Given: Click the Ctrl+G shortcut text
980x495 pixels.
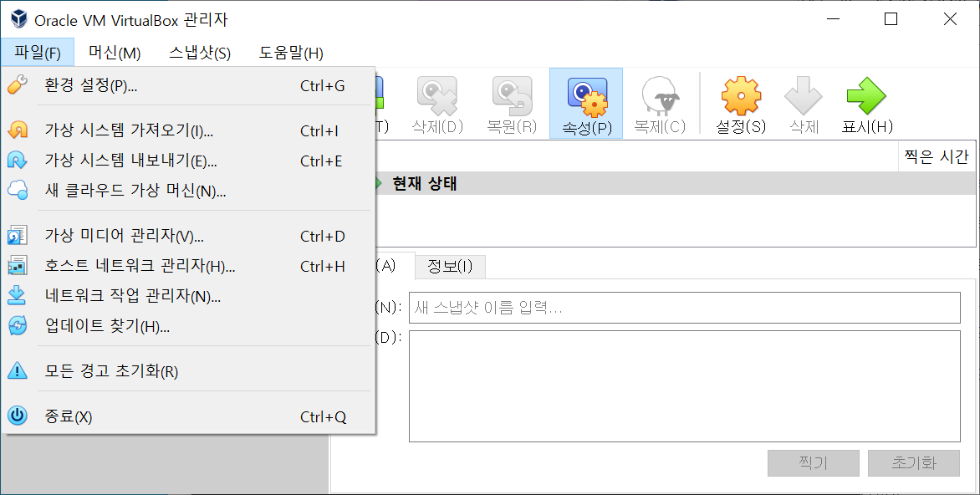Looking at the screenshot, I should click(323, 85).
